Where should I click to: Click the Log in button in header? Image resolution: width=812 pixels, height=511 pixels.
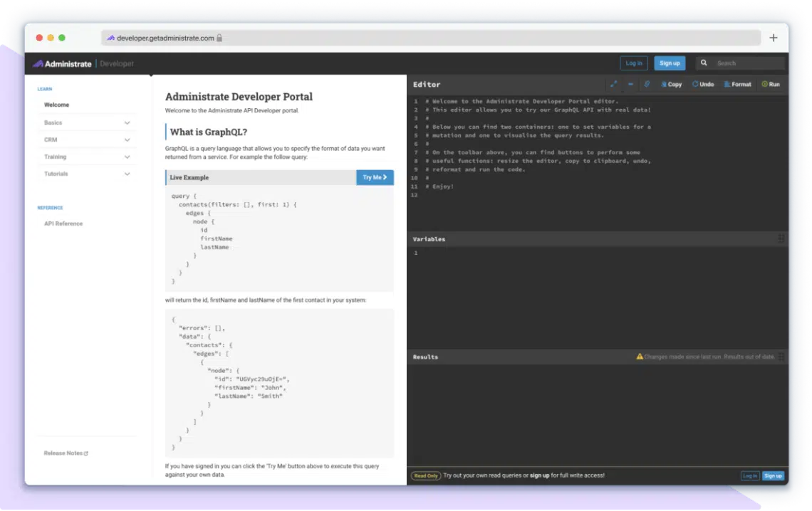tap(634, 63)
